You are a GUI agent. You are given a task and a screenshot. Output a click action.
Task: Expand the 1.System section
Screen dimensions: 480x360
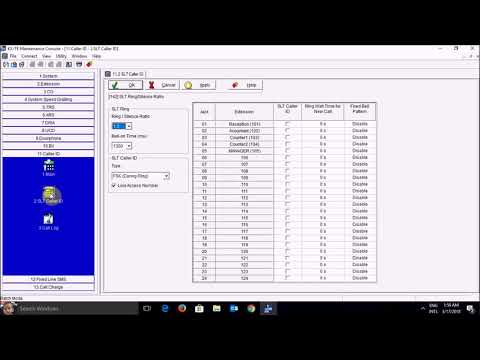[x=48, y=76]
